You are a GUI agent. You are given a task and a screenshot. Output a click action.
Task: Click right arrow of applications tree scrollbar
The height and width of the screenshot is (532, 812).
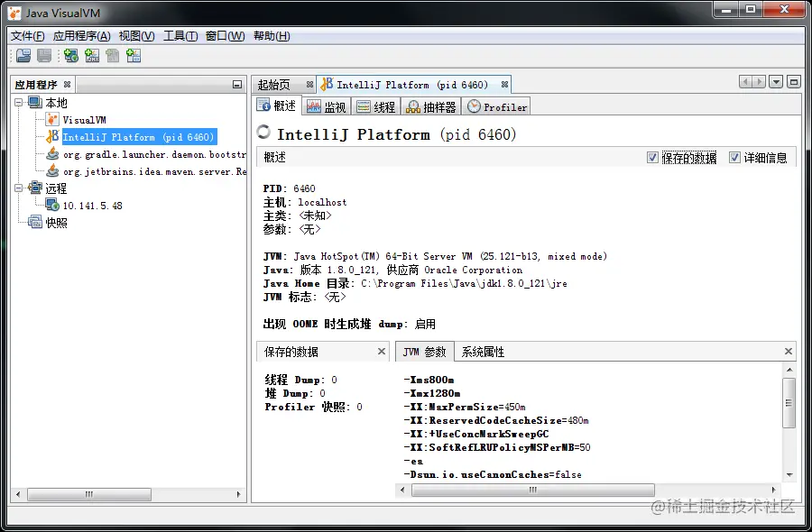238,494
